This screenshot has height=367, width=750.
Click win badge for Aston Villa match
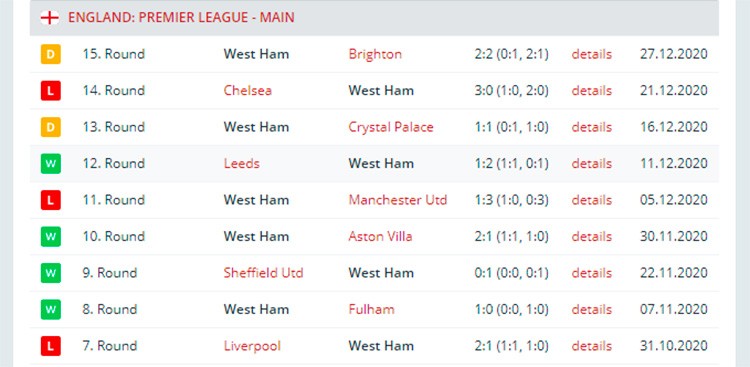pos(51,236)
